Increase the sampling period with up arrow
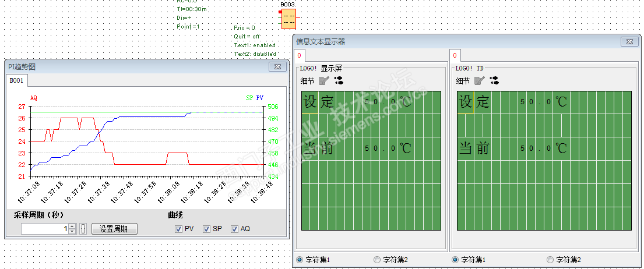The height and width of the screenshot is (269, 644). pos(72,226)
